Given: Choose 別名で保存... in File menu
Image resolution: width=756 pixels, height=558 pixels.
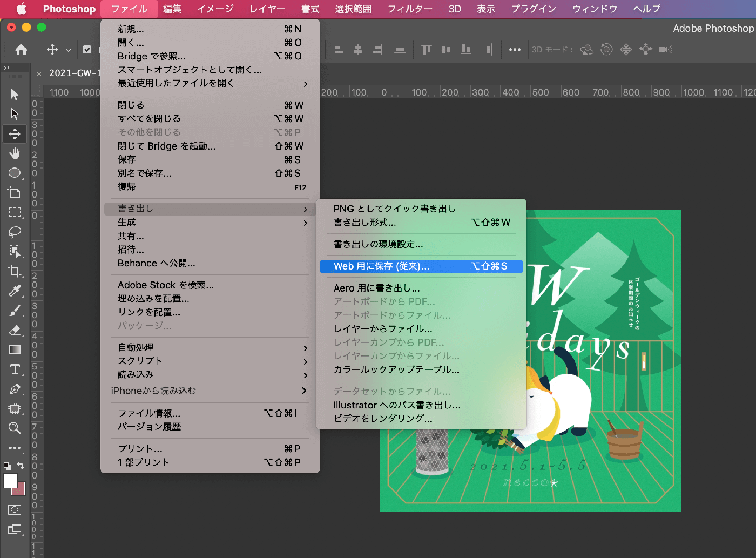Looking at the screenshot, I should tap(210, 173).
